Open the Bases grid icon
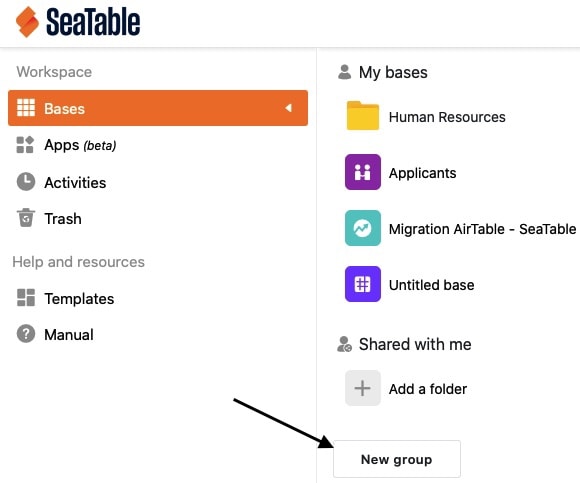580x483 pixels. 26,108
